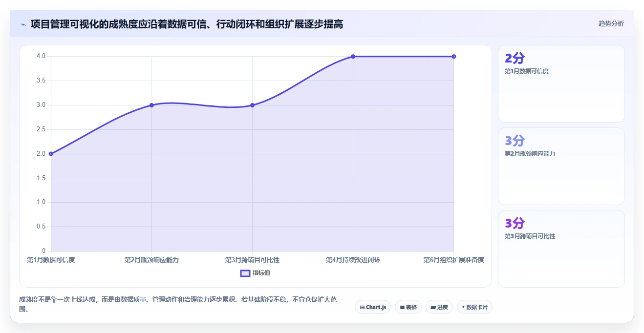Select the Chart.js tag
This screenshot has height=333, width=644.
click(373, 307)
